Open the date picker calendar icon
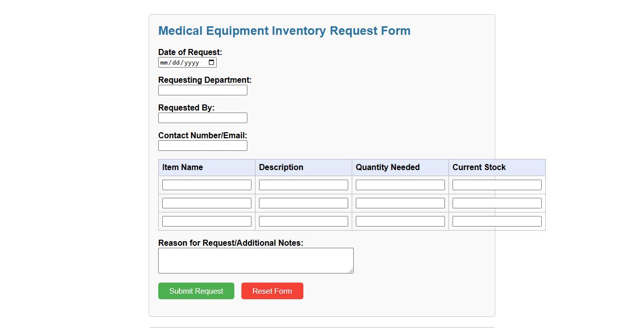Image resolution: width=644 pixels, height=328 pixels. (x=211, y=62)
